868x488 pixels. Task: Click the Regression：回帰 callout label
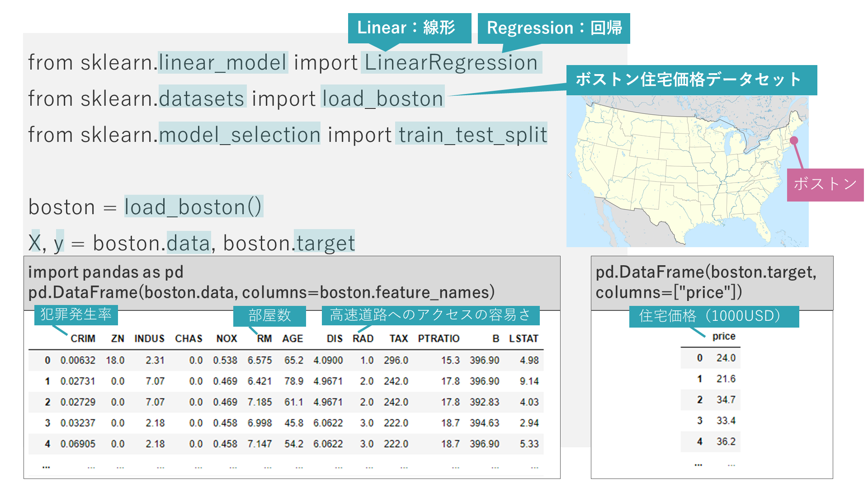pos(554,28)
